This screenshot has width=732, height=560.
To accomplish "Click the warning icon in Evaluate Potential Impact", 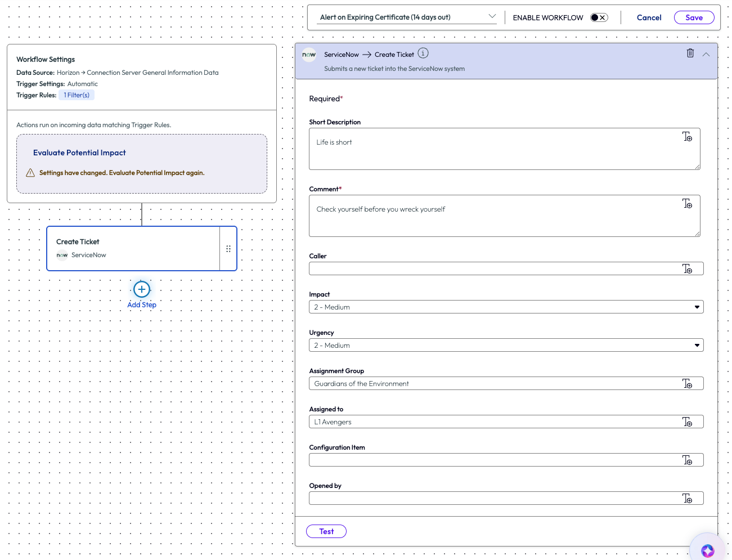I will point(30,173).
